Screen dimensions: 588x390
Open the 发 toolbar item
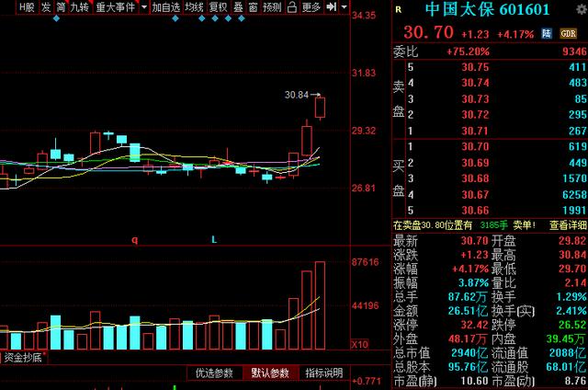pos(46,7)
